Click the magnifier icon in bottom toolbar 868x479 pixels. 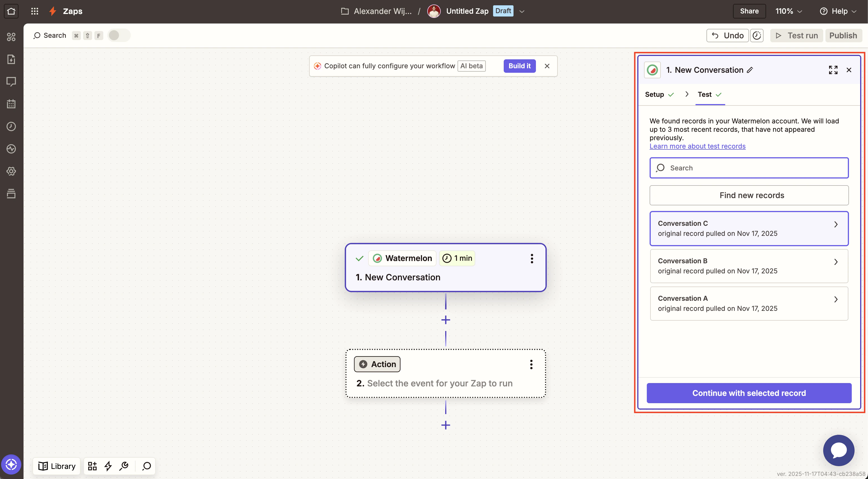(x=146, y=466)
